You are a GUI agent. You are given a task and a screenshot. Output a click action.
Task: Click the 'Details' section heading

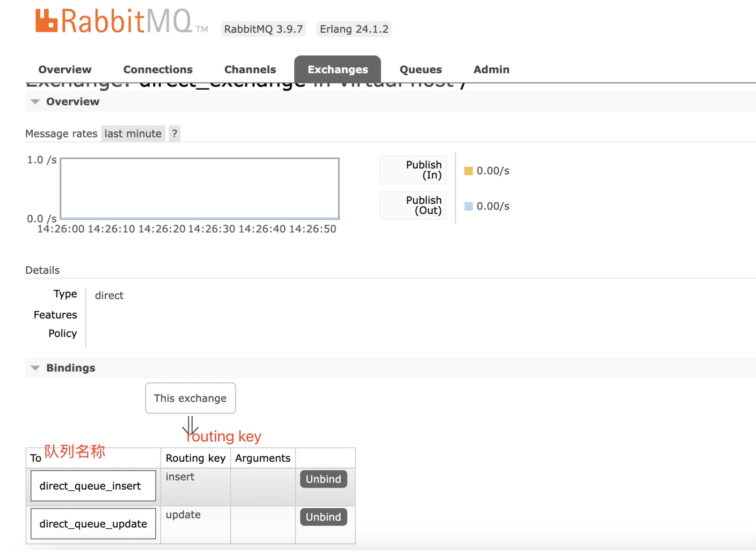point(43,270)
